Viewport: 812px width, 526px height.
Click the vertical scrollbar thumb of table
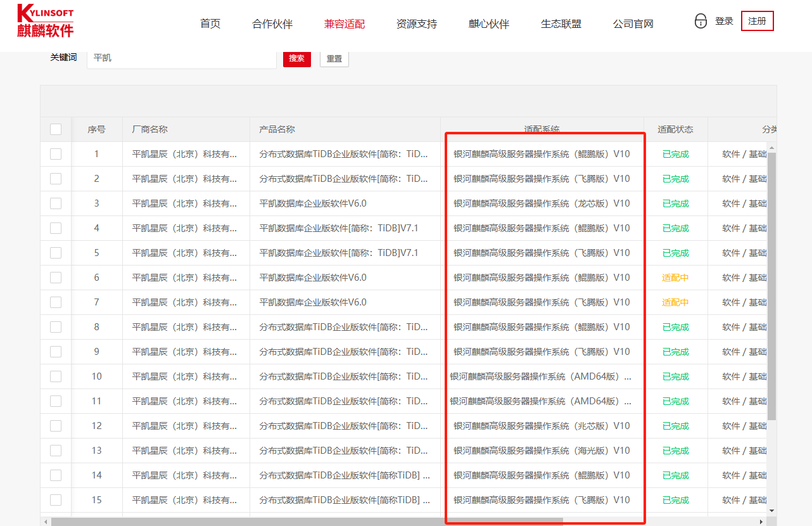[771, 285]
